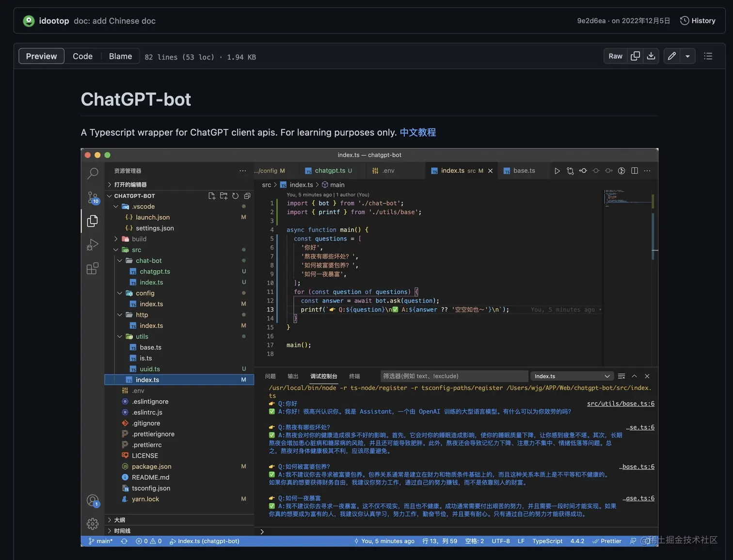The height and width of the screenshot is (560, 733).
Task: Open the file History
Action: pos(698,21)
